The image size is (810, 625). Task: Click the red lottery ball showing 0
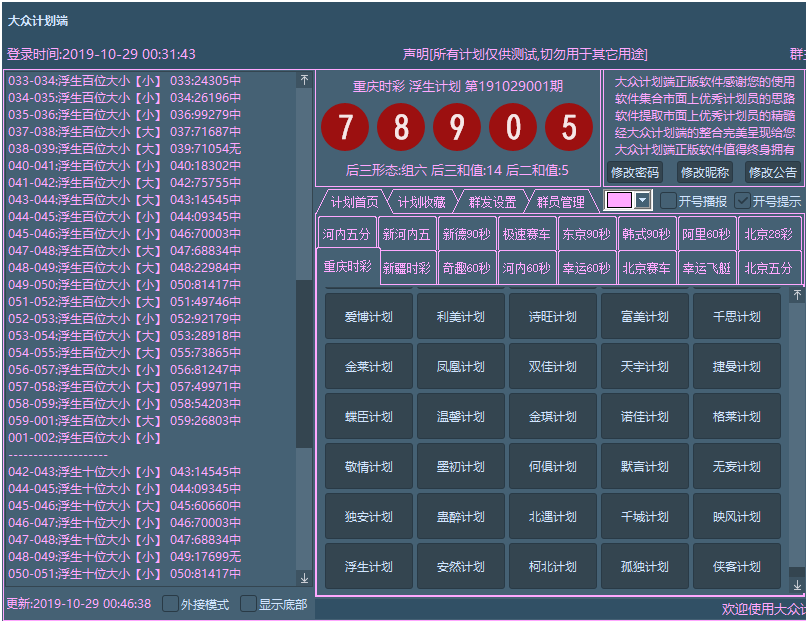tap(513, 128)
